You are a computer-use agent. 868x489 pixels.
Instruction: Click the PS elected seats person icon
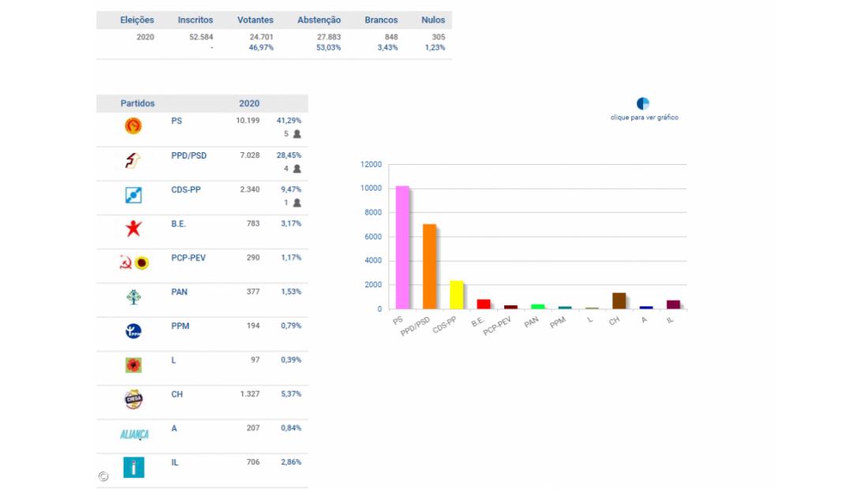pos(297,134)
